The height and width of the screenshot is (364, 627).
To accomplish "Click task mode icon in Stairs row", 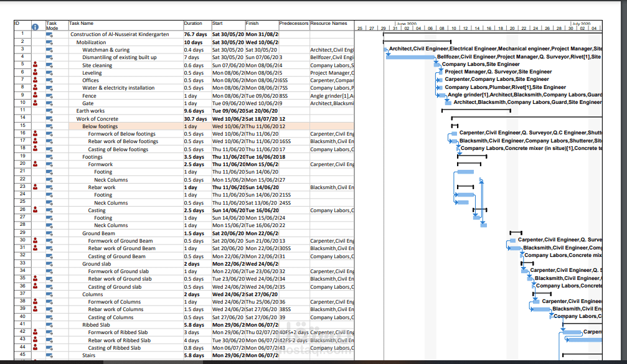I will (49, 356).
